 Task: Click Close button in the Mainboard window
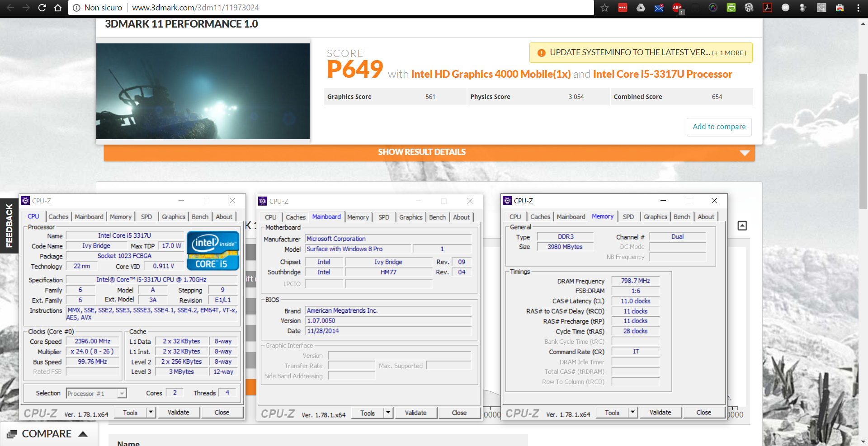(459, 413)
